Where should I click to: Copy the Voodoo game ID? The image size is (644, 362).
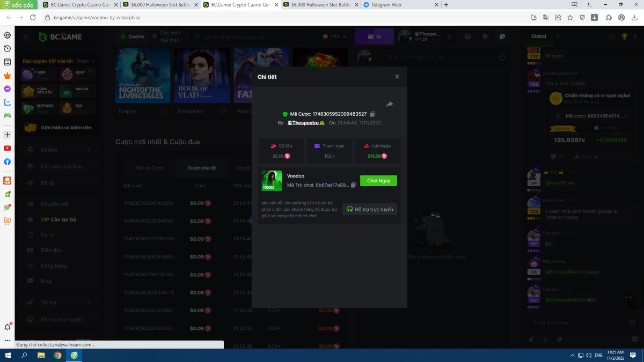point(354,185)
